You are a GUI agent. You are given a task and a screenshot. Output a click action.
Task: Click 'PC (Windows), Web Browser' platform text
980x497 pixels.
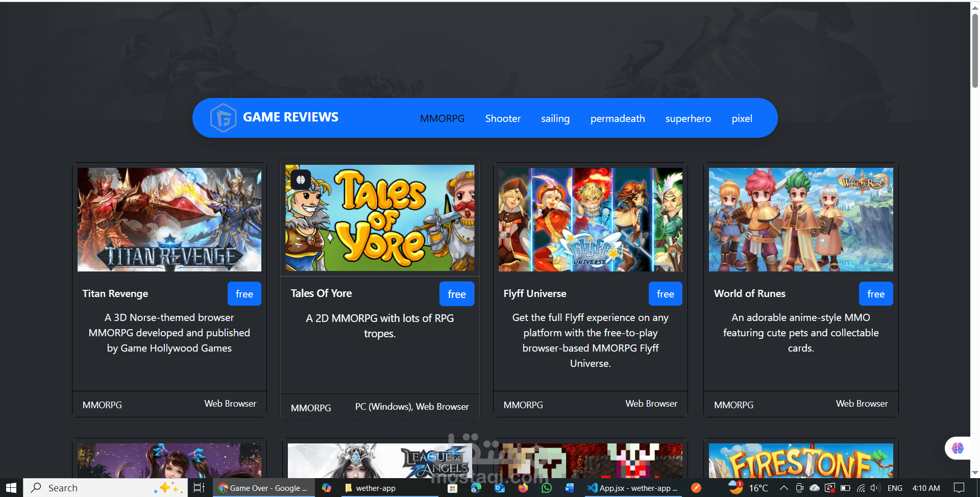(x=412, y=407)
